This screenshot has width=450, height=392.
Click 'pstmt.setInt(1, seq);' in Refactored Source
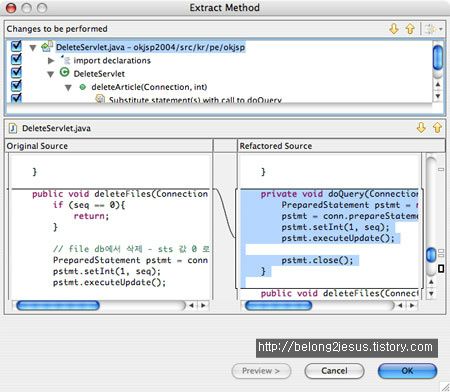click(335, 227)
